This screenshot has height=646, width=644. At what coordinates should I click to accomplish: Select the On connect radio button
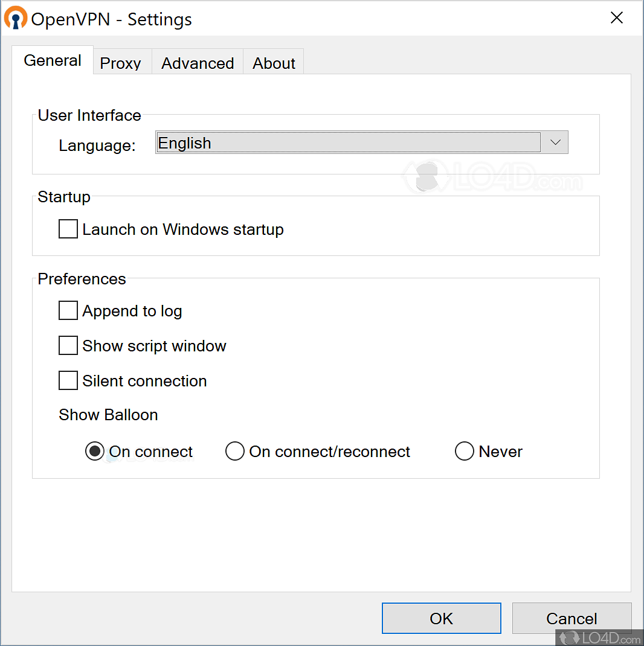[95, 452]
